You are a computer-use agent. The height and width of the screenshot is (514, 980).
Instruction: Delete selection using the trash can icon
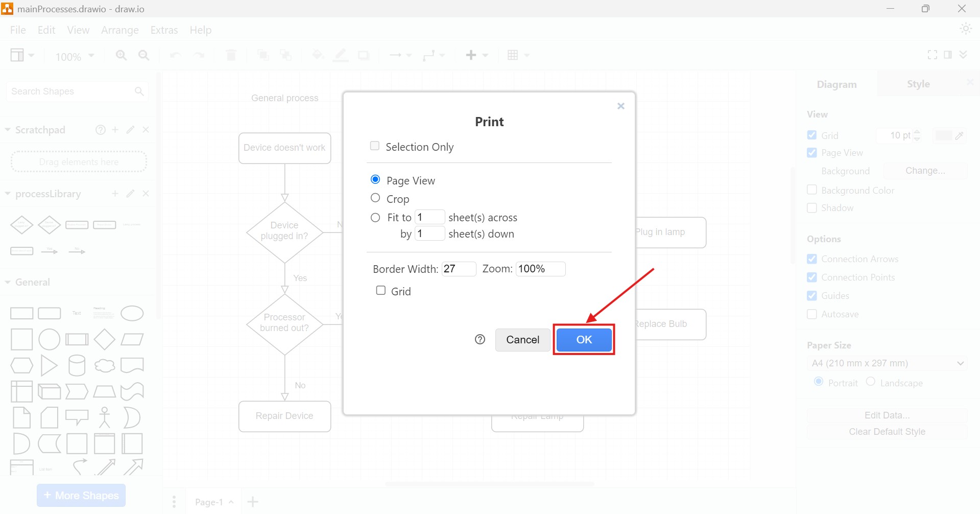(231, 55)
